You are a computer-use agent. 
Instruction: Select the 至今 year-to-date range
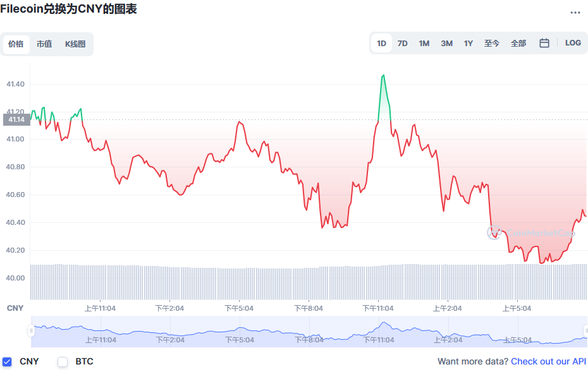(492, 44)
